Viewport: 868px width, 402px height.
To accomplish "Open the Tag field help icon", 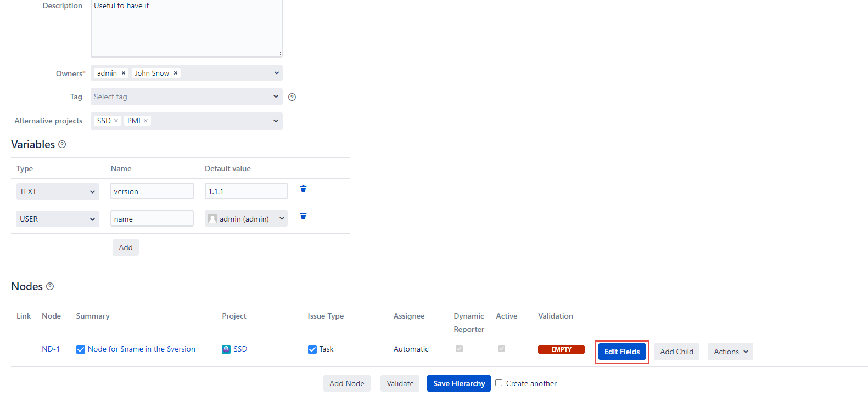I will (292, 97).
